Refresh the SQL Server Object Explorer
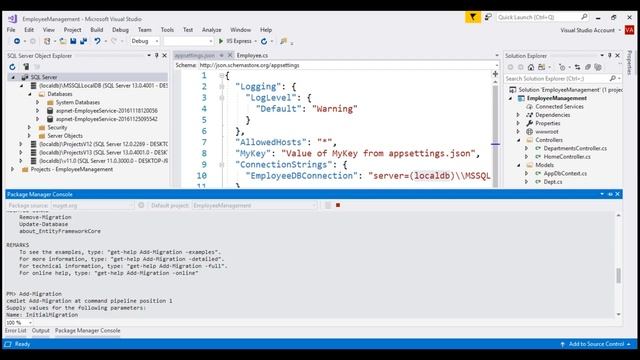The height and width of the screenshot is (360, 640). pos(12,67)
